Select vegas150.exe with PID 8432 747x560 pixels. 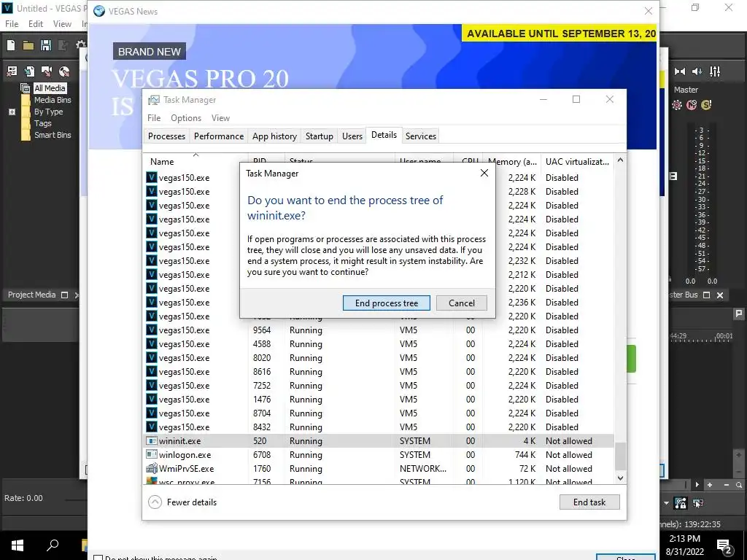click(x=379, y=427)
